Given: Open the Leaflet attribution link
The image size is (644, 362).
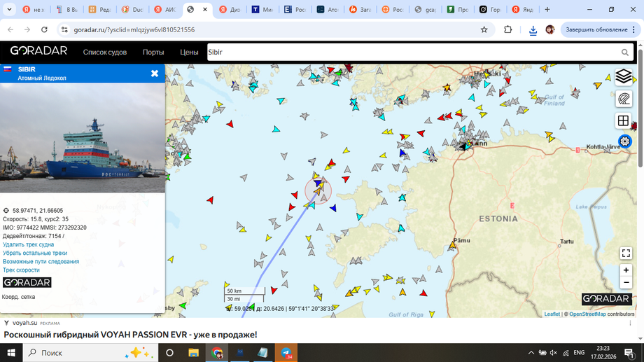Looking at the screenshot, I should pos(552,314).
